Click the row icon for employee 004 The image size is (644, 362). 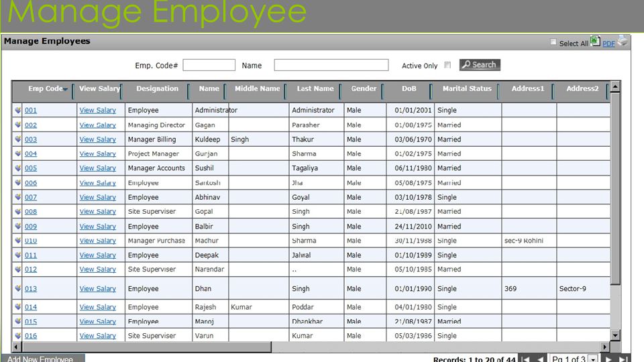pyautogui.click(x=17, y=154)
